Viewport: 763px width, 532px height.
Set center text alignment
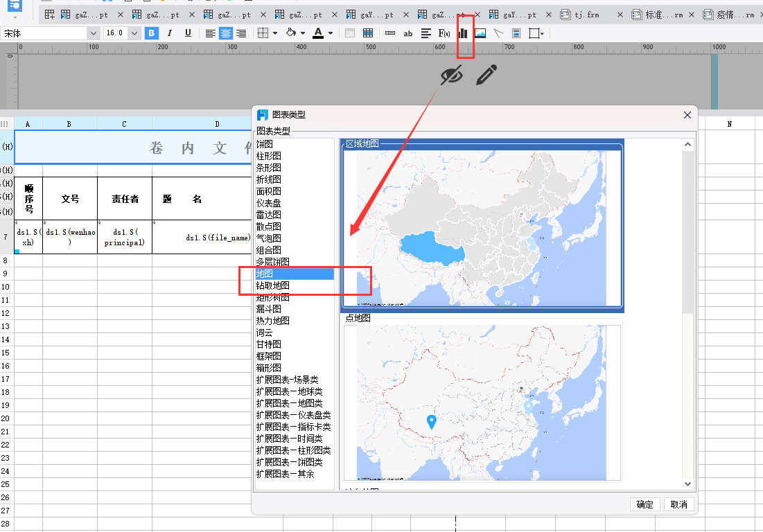[226, 33]
